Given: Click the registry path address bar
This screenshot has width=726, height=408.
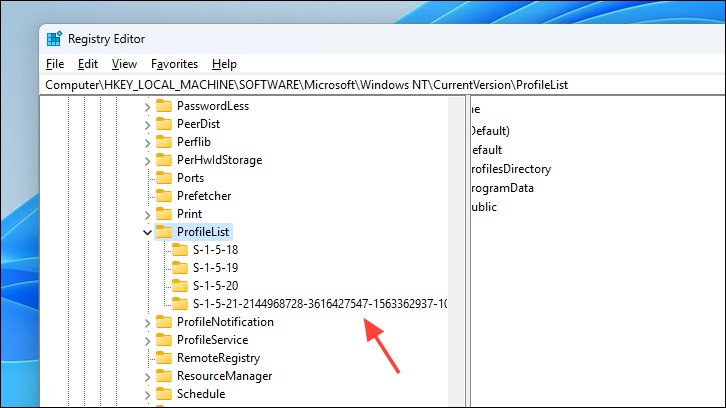Looking at the screenshot, I should click(x=383, y=85).
